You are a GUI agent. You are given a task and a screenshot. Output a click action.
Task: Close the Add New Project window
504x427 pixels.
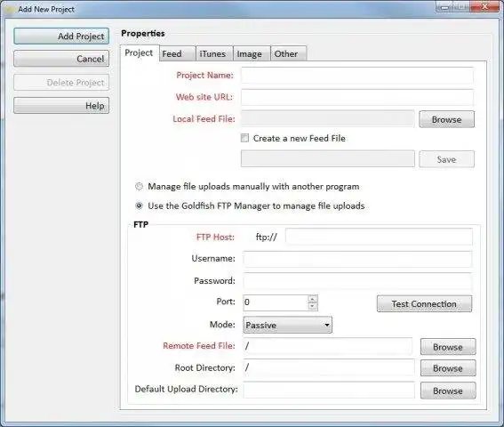click(485, 6)
